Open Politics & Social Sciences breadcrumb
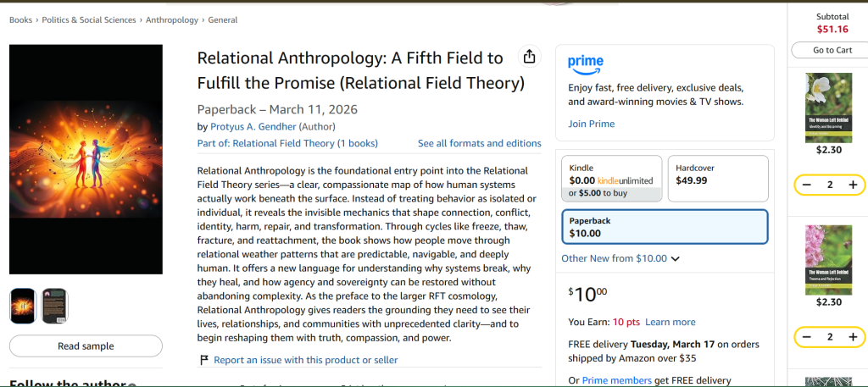This screenshot has height=387, width=868. pyautogui.click(x=89, y=20)
